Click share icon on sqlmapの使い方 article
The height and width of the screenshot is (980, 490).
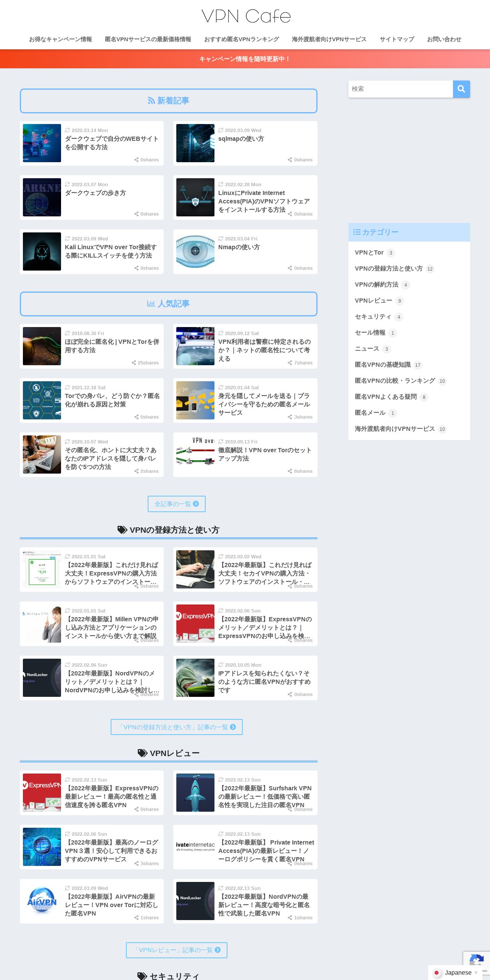point(290,160)
